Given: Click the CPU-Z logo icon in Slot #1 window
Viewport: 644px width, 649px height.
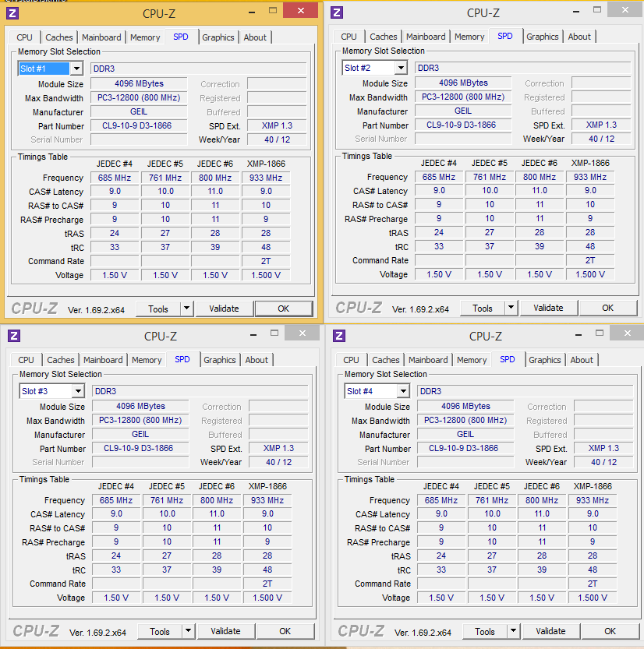Looking at the screenshot, I should point(12,13).
